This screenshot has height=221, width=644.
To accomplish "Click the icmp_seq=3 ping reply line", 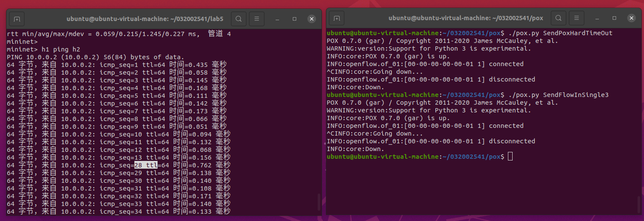I will pyautogui.click(x=117, y=80).
